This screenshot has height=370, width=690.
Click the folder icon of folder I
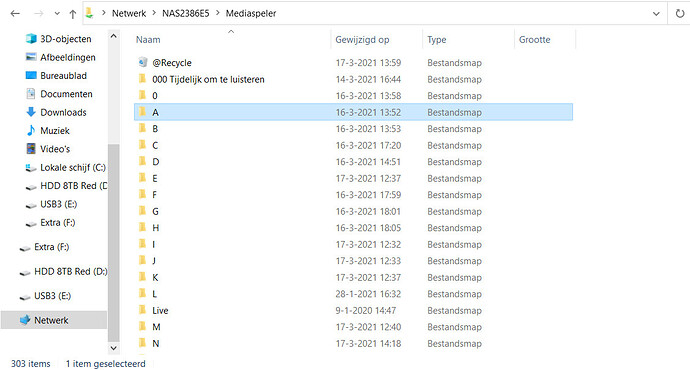(x=142, y=244)
